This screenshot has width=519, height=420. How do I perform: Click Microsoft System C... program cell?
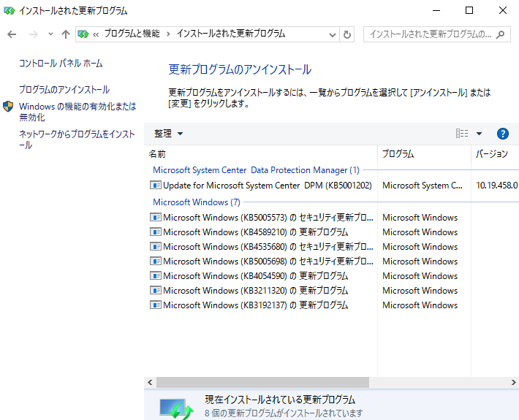pos(423,186)
